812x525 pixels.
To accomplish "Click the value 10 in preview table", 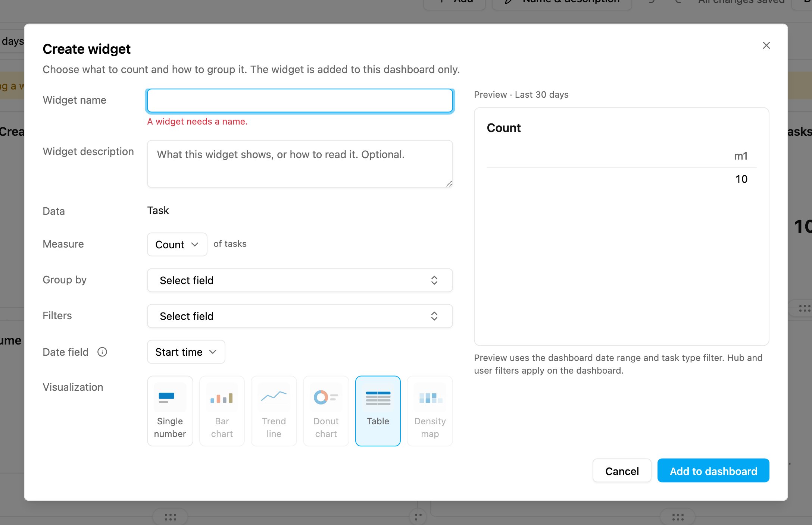I will coord(741,179).
